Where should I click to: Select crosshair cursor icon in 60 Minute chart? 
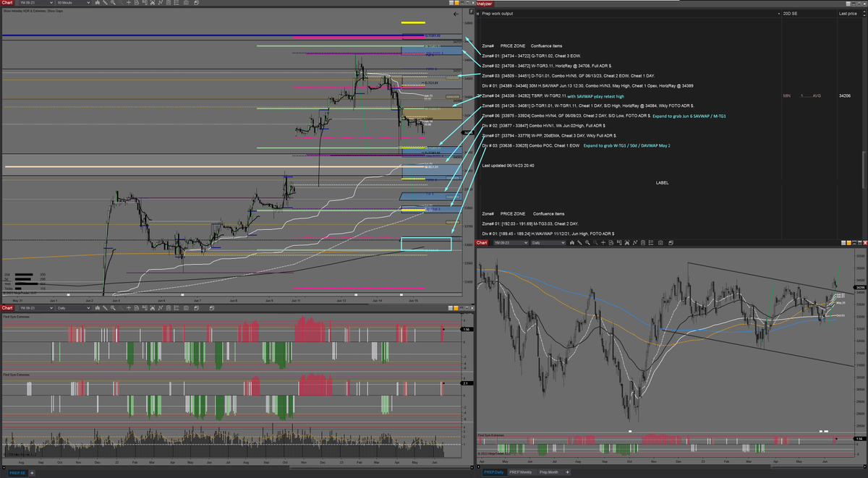[129, 4]
